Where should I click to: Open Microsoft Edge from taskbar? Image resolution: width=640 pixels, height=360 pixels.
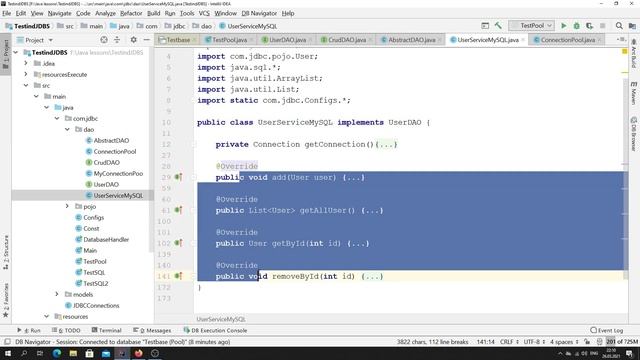[x=57, y=353]
